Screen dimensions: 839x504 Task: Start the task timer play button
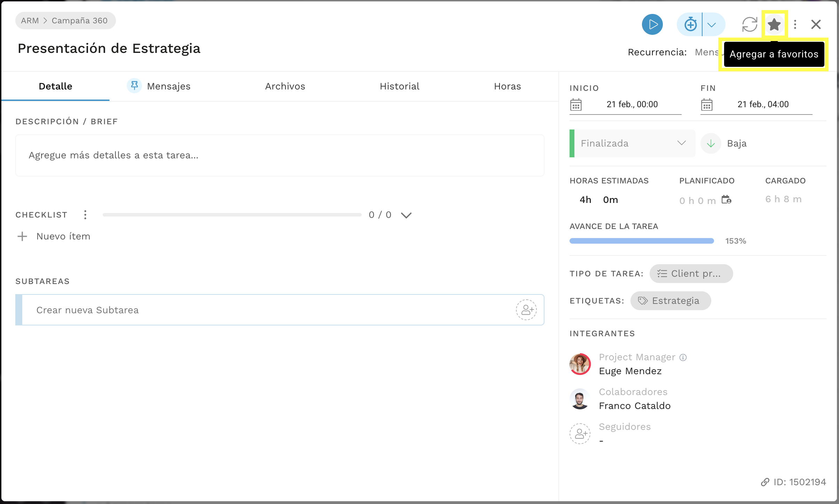click(x=652, y=24)
